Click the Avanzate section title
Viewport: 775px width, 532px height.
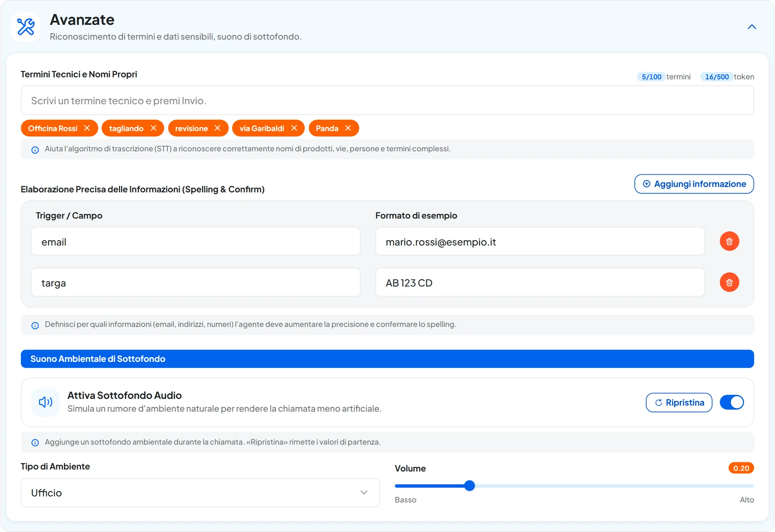[82, 20]
